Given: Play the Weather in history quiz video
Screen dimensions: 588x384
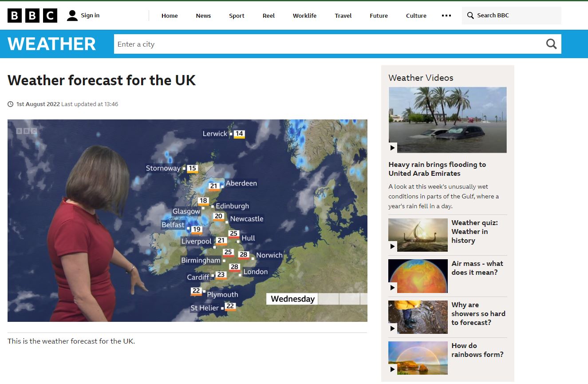Looking at the screenshot, I should [418, 235].
